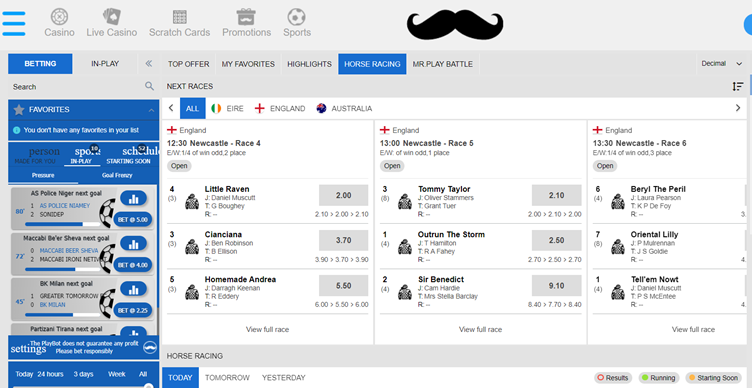The width and height of the screenshot is (752, 388).
Task: Open HIGHLIGHTS tab
Action: pyautogui.click(x=309, y=64)
